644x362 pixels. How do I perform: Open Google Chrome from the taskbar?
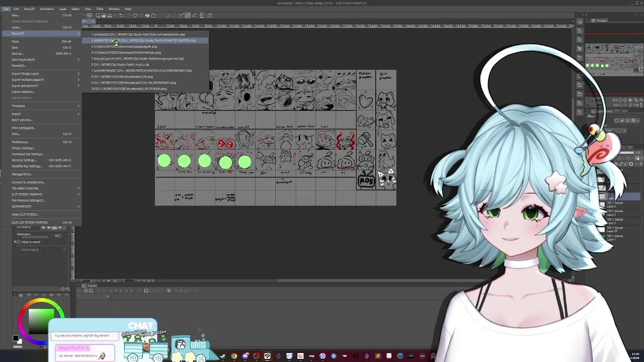[234, 356]
